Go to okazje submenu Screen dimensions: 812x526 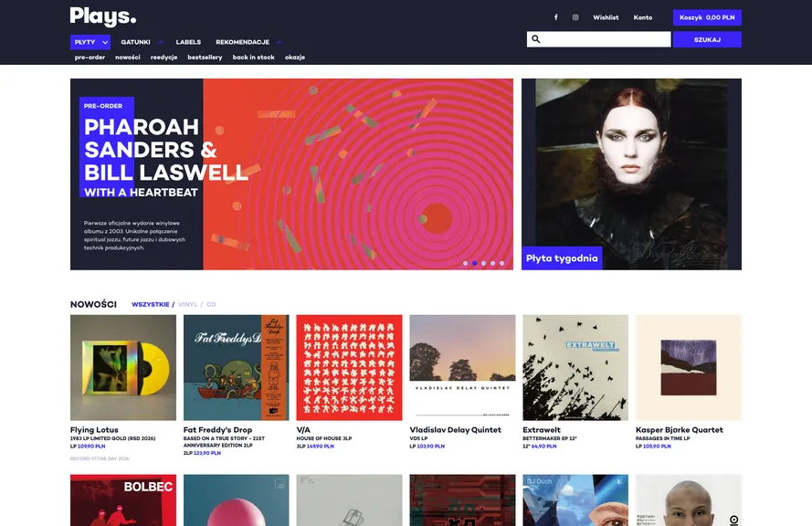(x=295, y=58)
